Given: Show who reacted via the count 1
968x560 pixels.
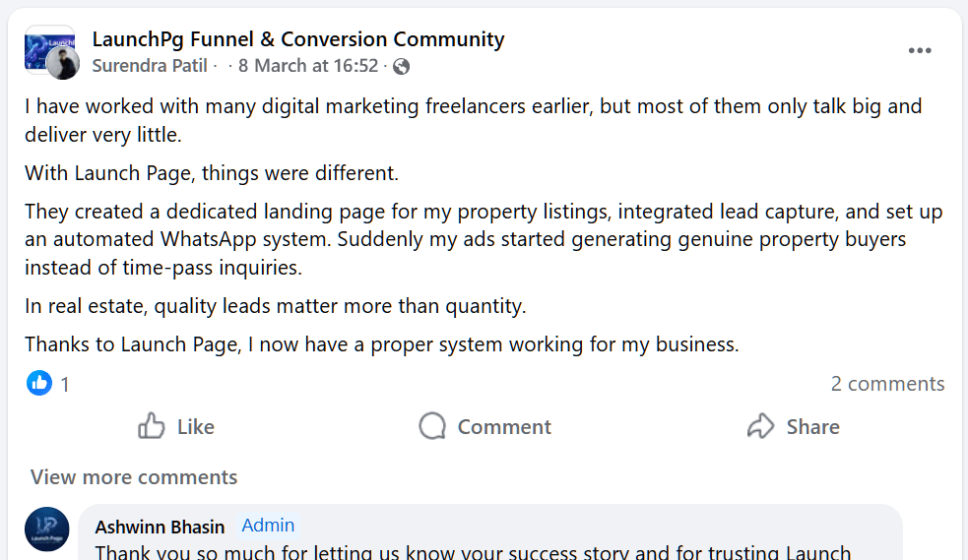Looking at the screenshot, I should (x=65, y=384).
